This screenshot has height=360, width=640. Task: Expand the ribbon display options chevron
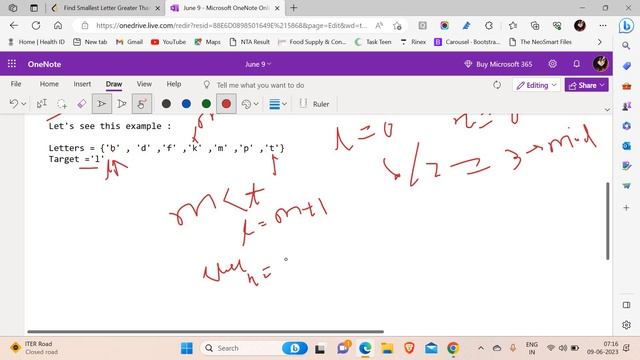tap(607, 109)
